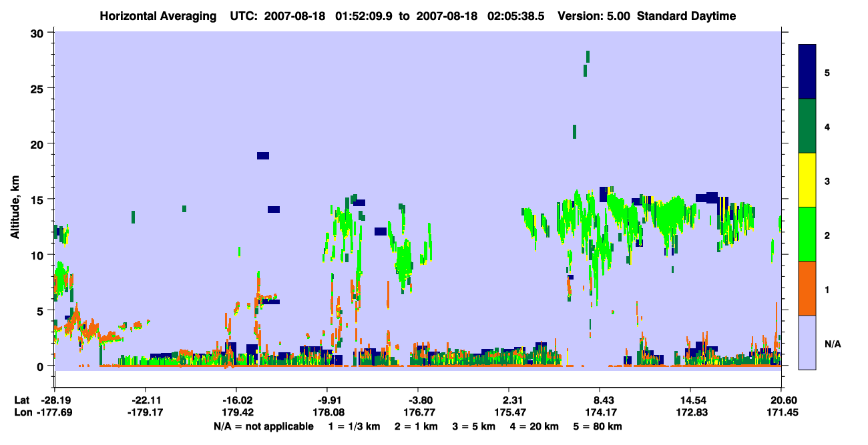Click the colorbar label 'N/A'

pos(832,344)
